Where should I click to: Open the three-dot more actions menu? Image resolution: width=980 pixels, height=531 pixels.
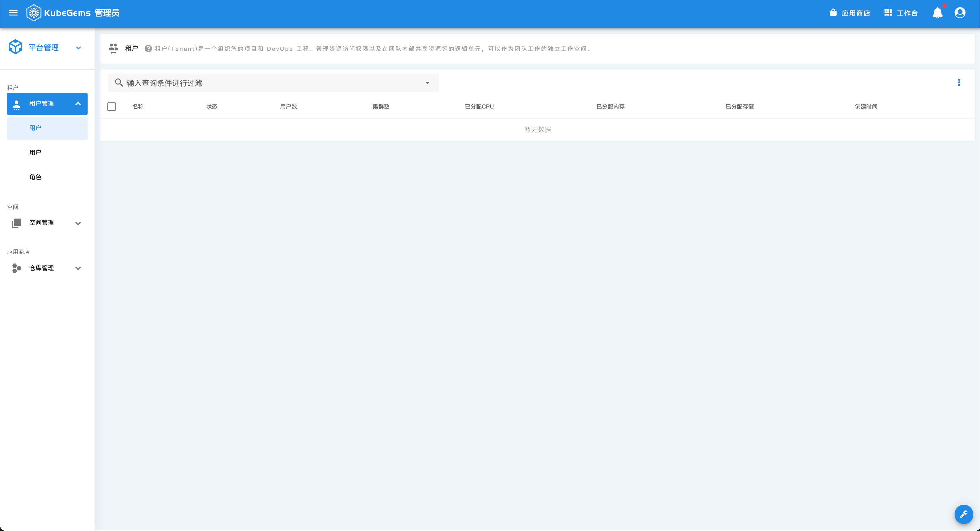[959, 83]
